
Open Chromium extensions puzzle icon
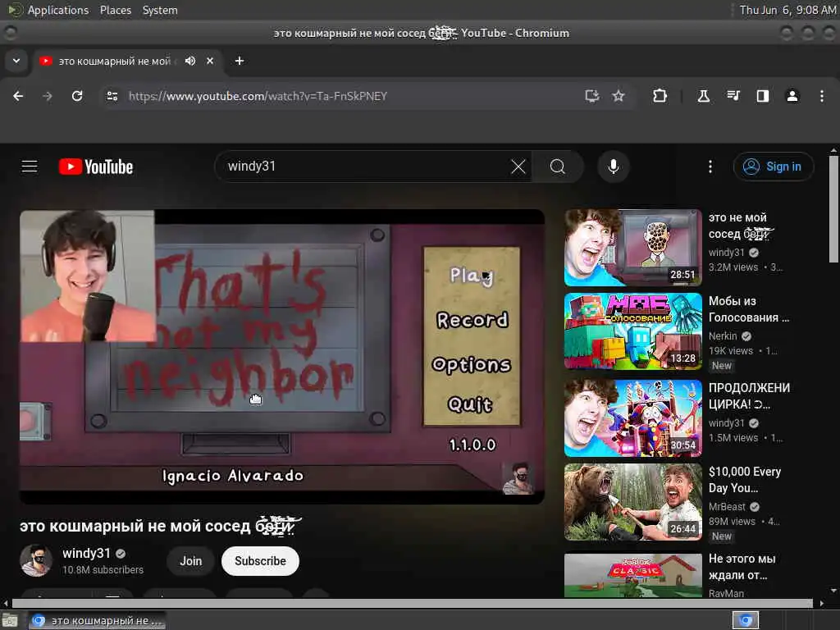tap(660, 96)
